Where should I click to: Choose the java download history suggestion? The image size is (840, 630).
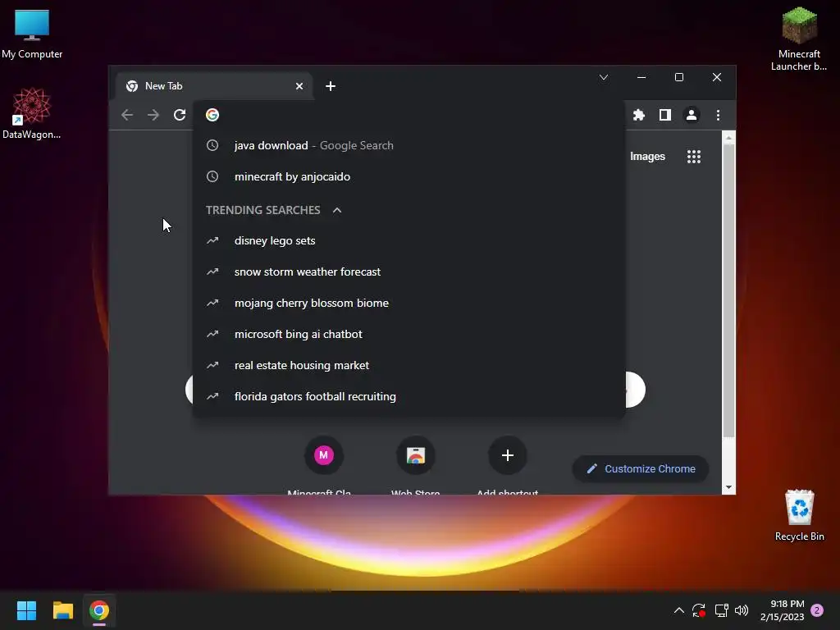[409, 145]
